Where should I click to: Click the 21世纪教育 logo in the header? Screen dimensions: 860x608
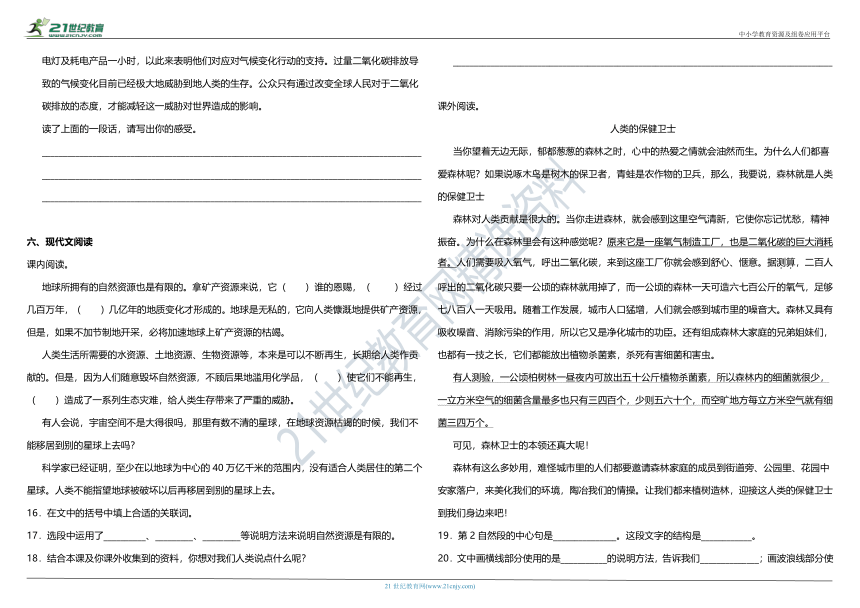point(65,27)
